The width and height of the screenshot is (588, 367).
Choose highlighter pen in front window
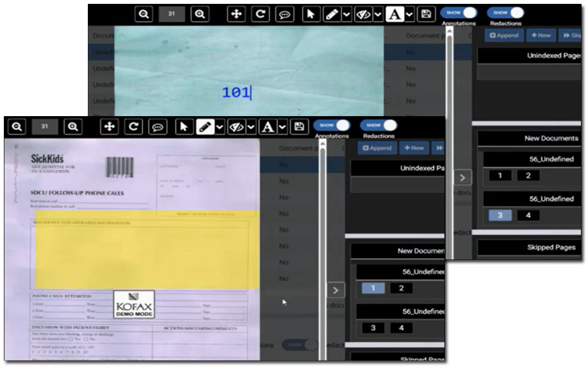click(x=205, y=127)
